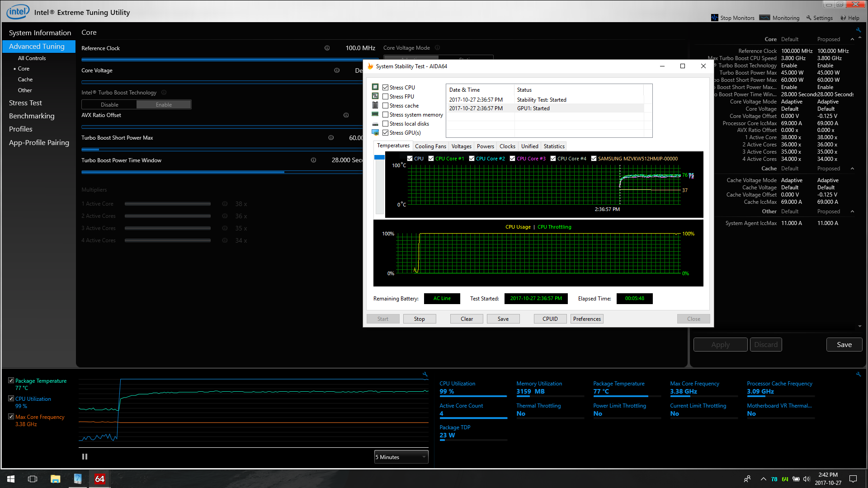This screenshot has height=488, width=868.
Task: Open CPUID from AIDA64 window
Action: pyautogui.click(x=550, y=319)
